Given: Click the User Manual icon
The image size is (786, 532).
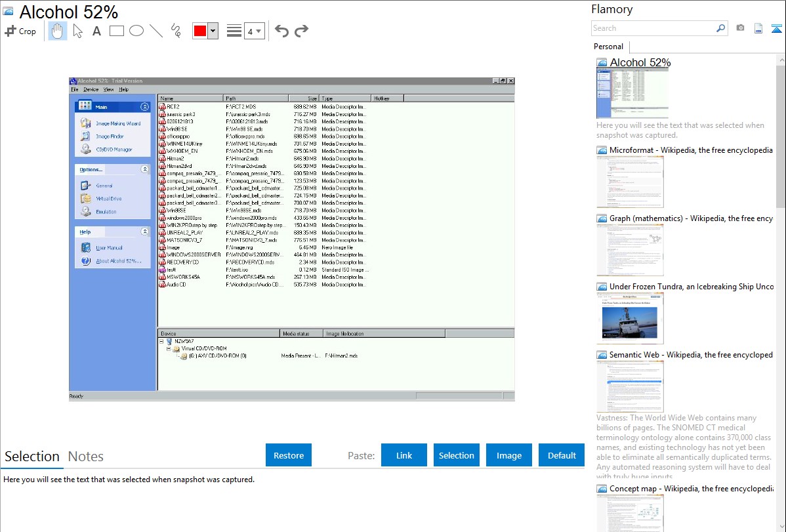Looking at the screenshot, I should coord(86,248).
